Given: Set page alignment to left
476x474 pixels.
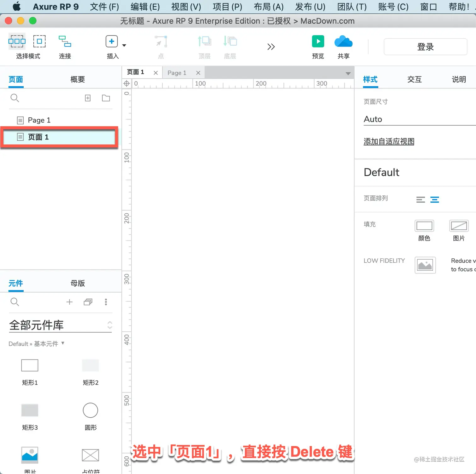Looking at the screenshot, I should coord(421,200).
